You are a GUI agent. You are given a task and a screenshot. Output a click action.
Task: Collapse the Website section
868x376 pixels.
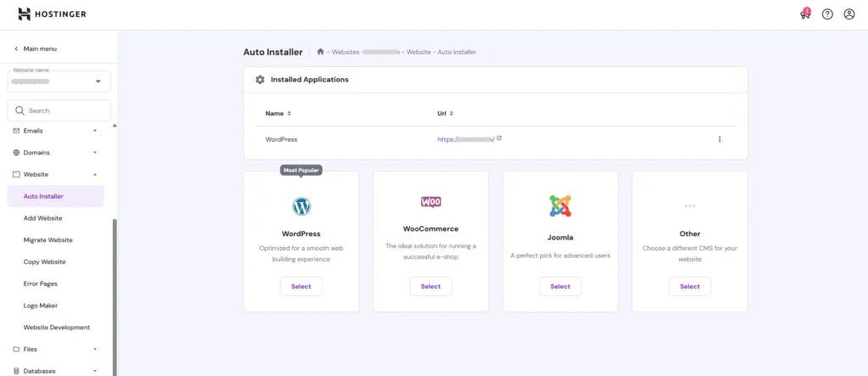click(x=95, y=174)
